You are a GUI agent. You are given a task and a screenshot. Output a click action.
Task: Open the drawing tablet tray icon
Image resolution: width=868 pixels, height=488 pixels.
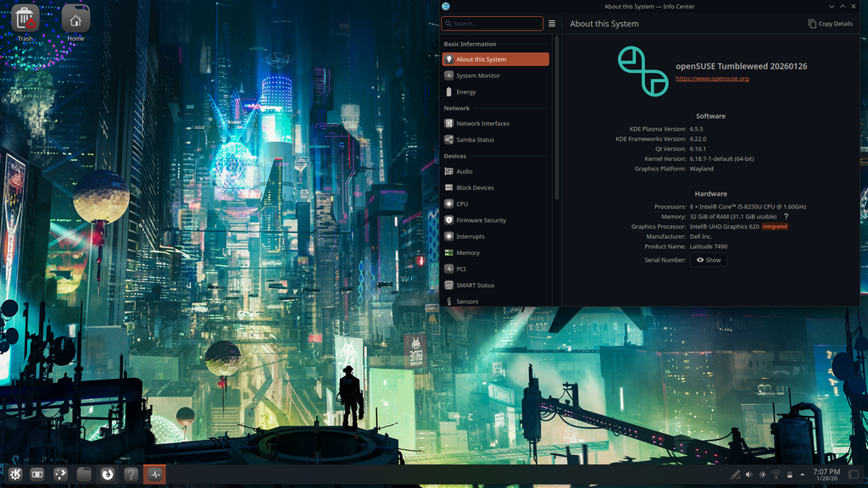point(735,474)
